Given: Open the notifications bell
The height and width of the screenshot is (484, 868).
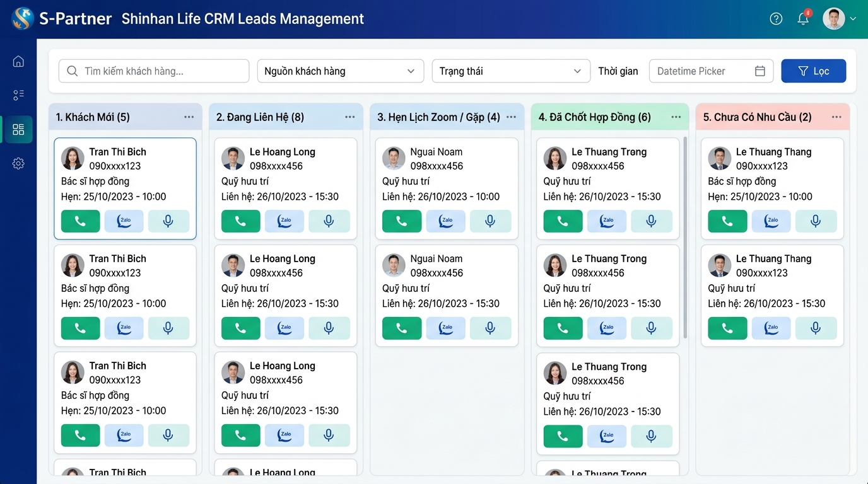Looking at the screenshot, I should (803, 19).
